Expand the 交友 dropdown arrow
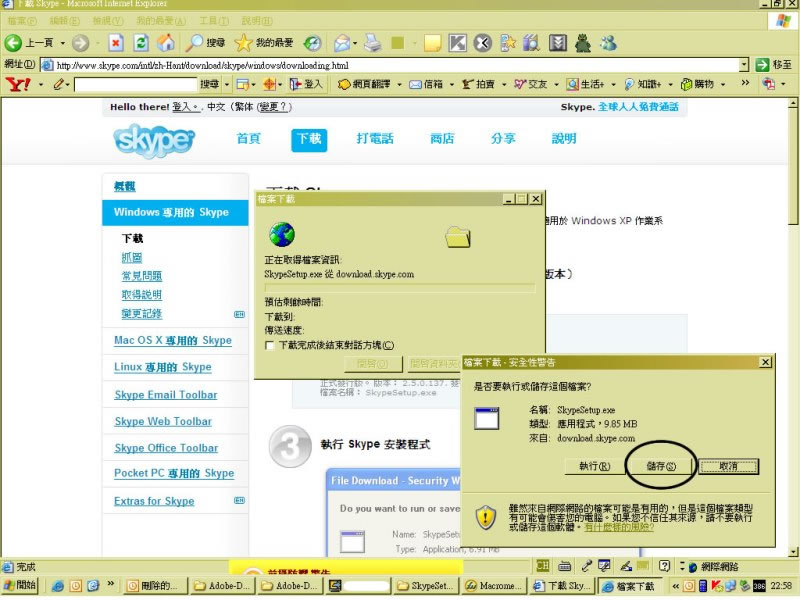800x600 pixels. click(557, 84)
